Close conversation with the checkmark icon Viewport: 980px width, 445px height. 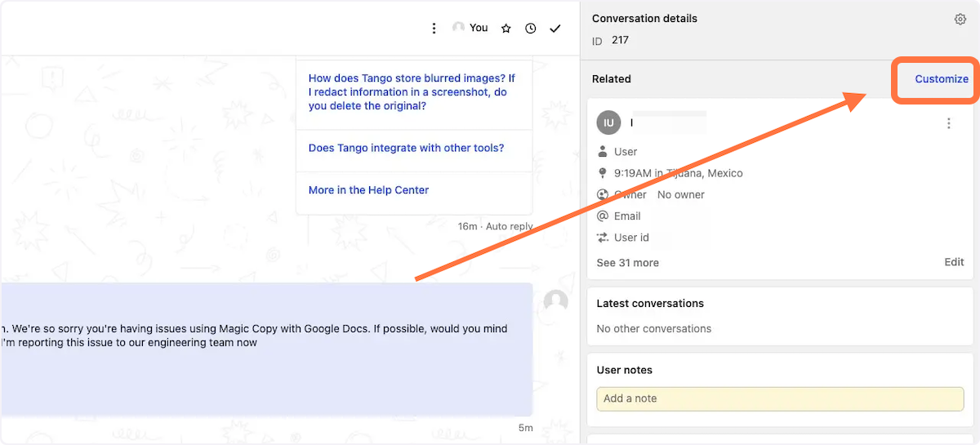point(555,29)
